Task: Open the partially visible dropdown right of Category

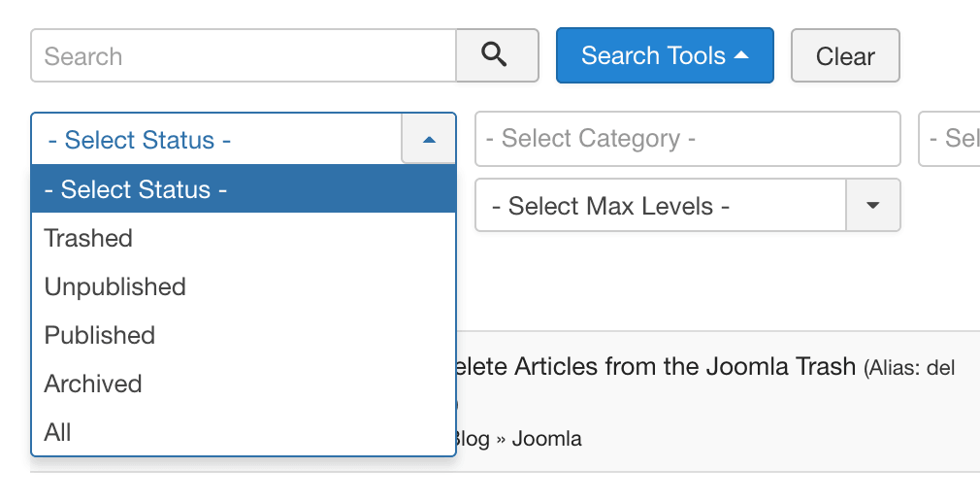Action: 951,139
